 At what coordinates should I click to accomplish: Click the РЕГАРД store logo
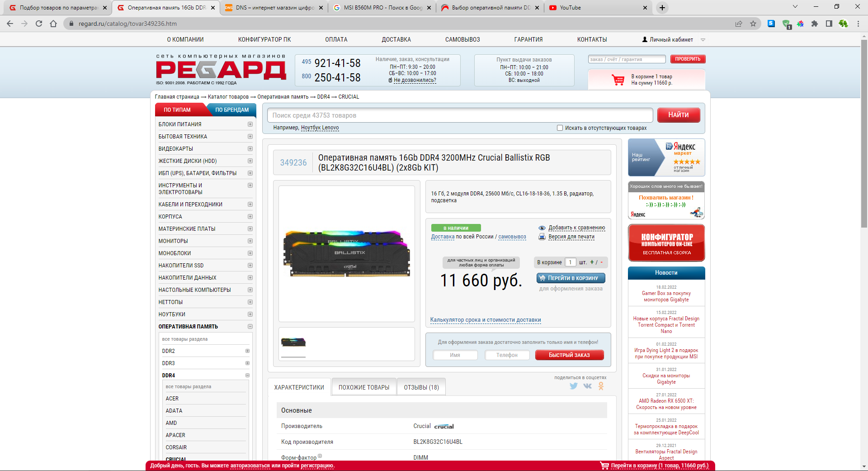click(221, 70)
